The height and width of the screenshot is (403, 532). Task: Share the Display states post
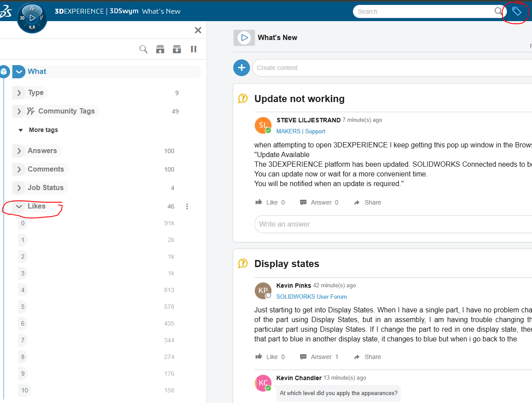point(367,357)
